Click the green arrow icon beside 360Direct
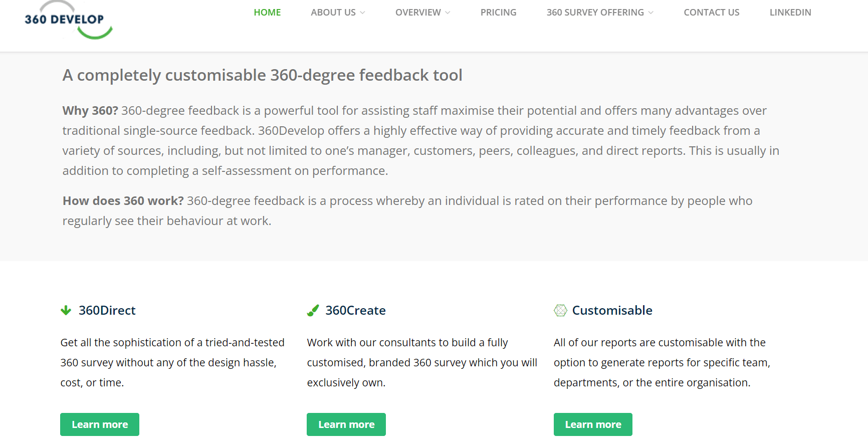 click(66, 311)
